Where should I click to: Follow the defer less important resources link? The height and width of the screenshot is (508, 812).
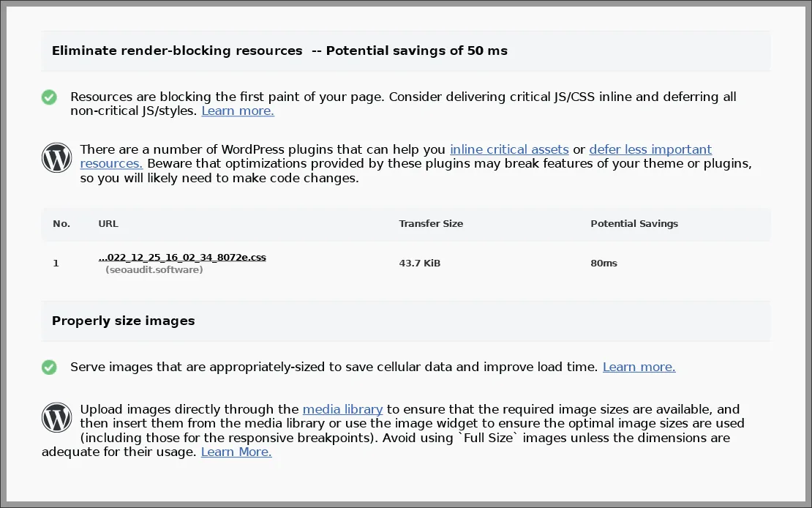point(650,149)
